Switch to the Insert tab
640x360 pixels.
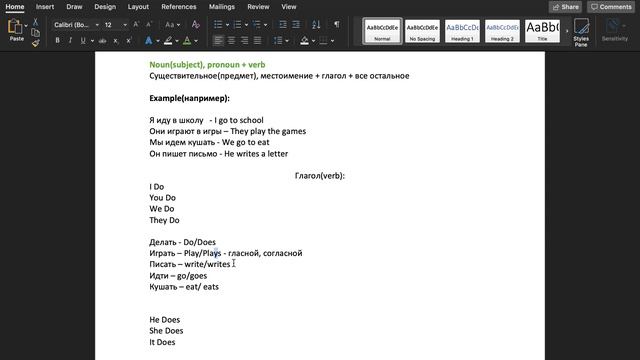pyautogui.click(x=45, y=7)
